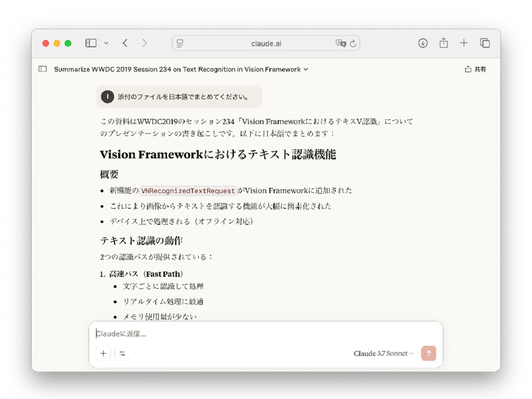Click the translate page icon

[341, 43]
